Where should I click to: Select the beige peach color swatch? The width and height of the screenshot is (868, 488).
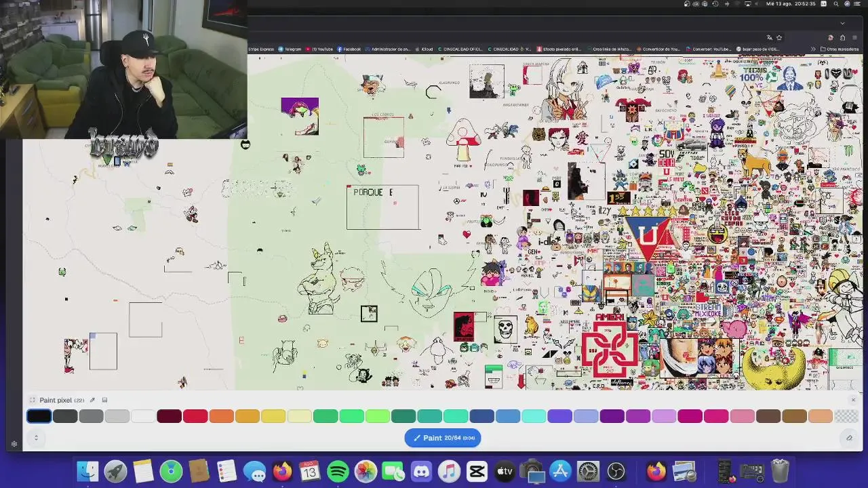click(x=821, y=416)
